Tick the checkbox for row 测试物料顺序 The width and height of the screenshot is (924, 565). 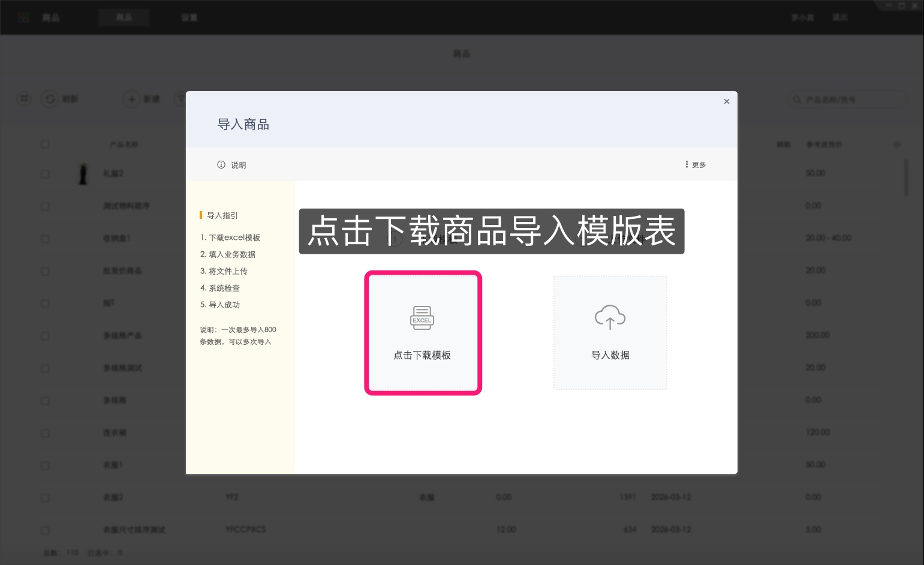[46, 206]
